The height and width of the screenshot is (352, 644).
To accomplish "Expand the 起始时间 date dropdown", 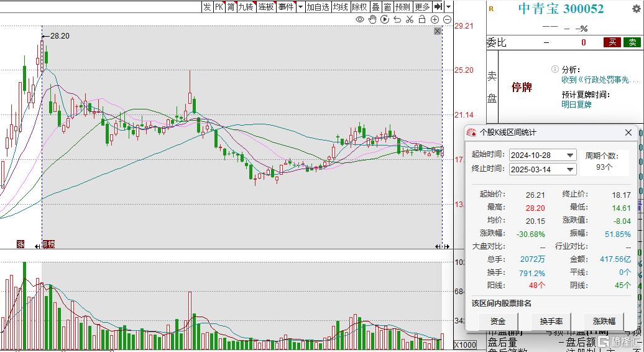I will tap(570, 155).
